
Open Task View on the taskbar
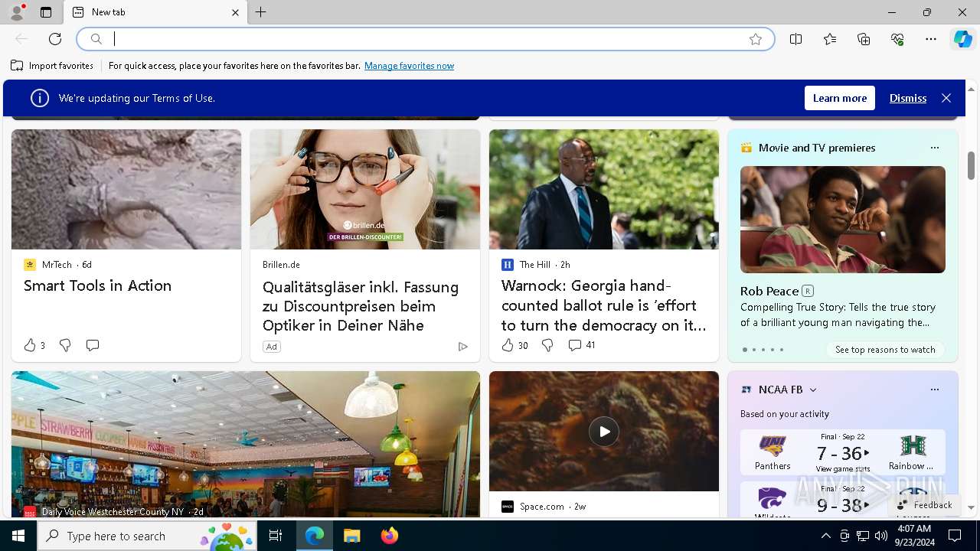click(276, 536)
